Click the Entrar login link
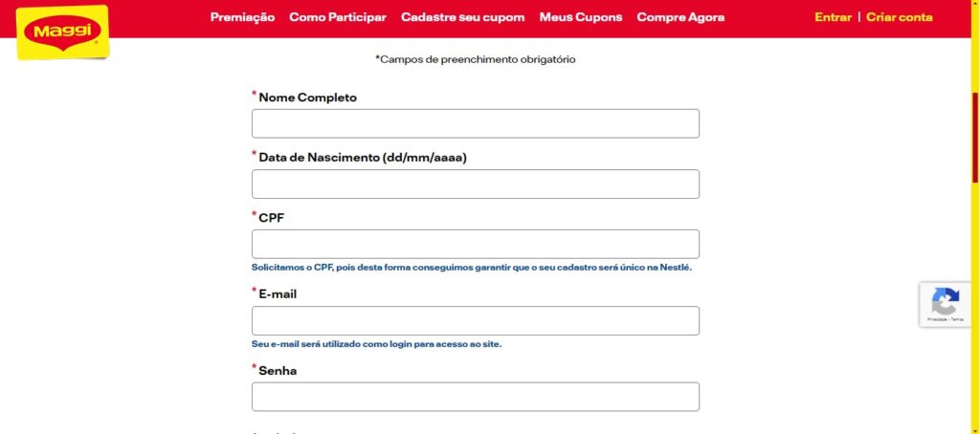This screenshot has height=434, width=980. coord(833,17)
